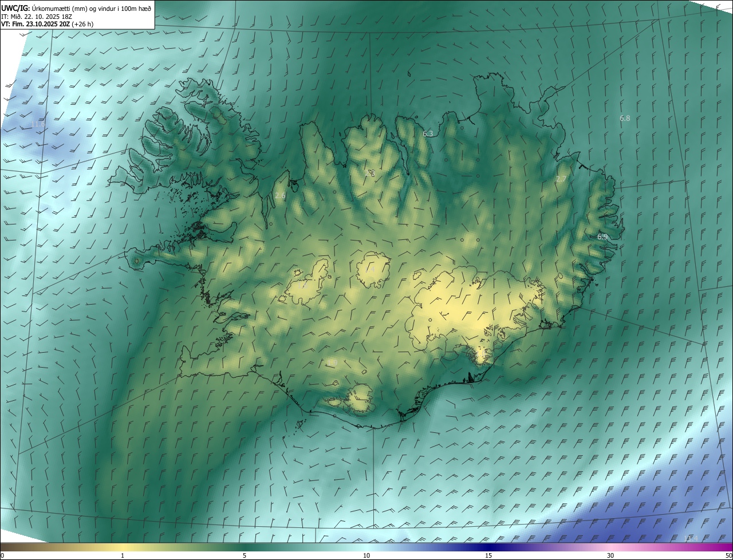Viewport: 733px width, 560px height.
Task: Click the color scale tick label "30"
Action: pos(610,555)
